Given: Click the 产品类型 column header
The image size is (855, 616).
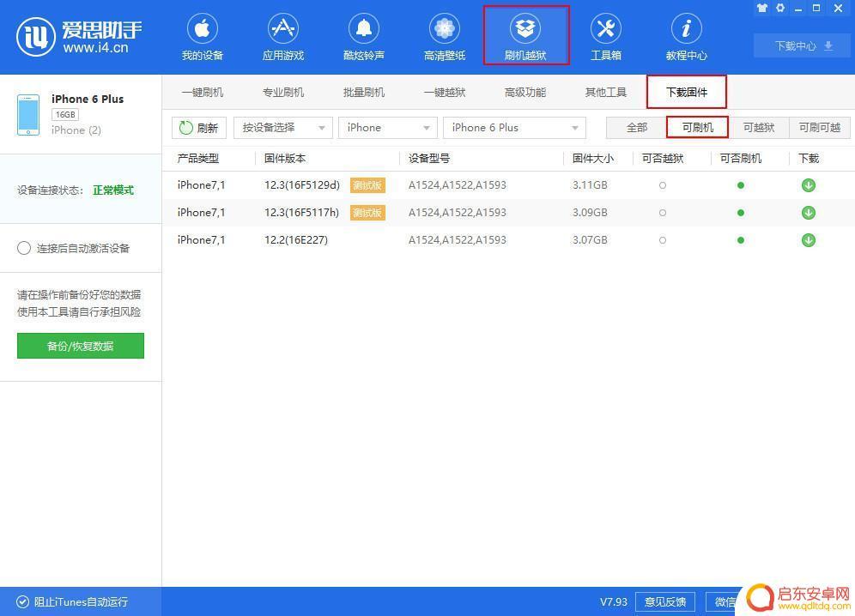Looking at the screenshot, I should 198,159.
